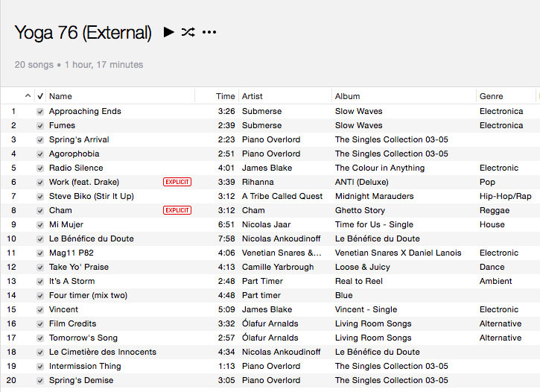
Task: Click album The Colour in Anything
Action: [x=380, y=168]
